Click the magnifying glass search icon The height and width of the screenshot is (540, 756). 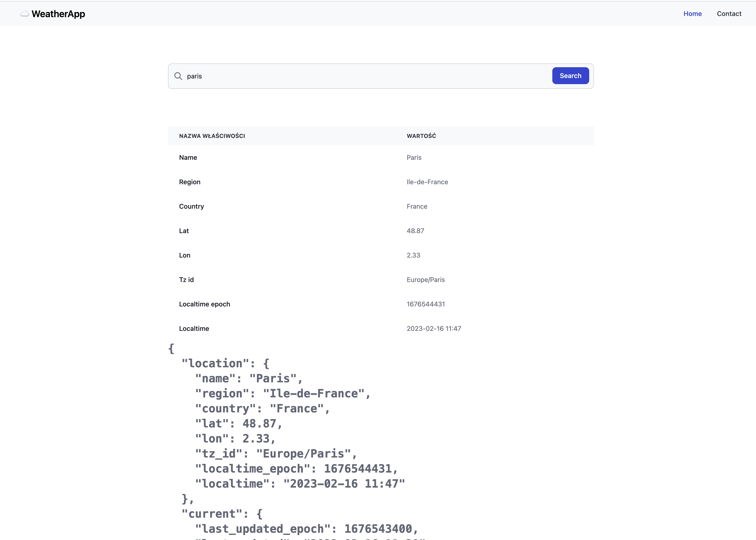tap(179, 76)
